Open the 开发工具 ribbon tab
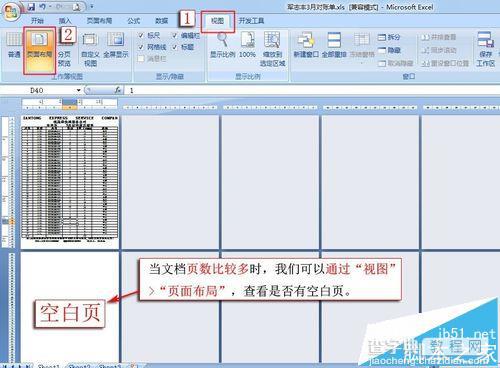 (x=251, y=21)
